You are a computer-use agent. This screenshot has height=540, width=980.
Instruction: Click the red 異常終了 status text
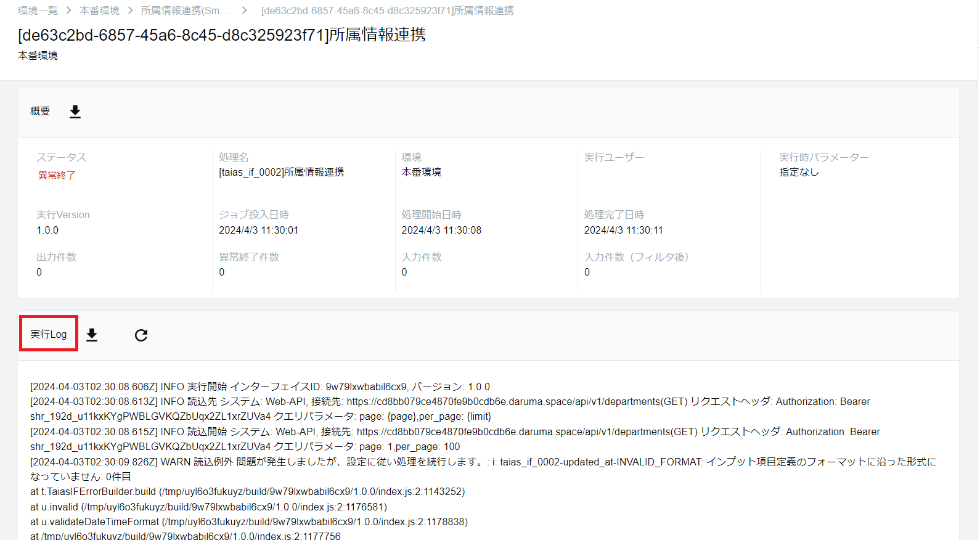[x=57, y=175]
